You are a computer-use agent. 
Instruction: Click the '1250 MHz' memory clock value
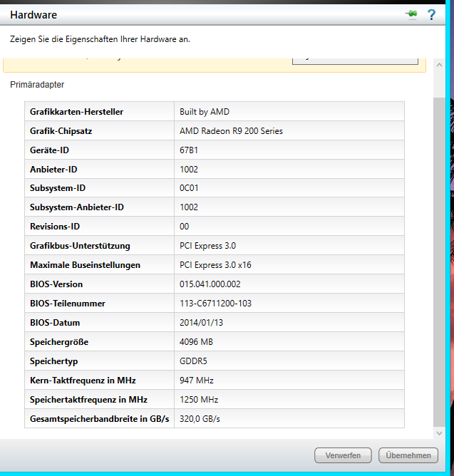click(199, 400)
